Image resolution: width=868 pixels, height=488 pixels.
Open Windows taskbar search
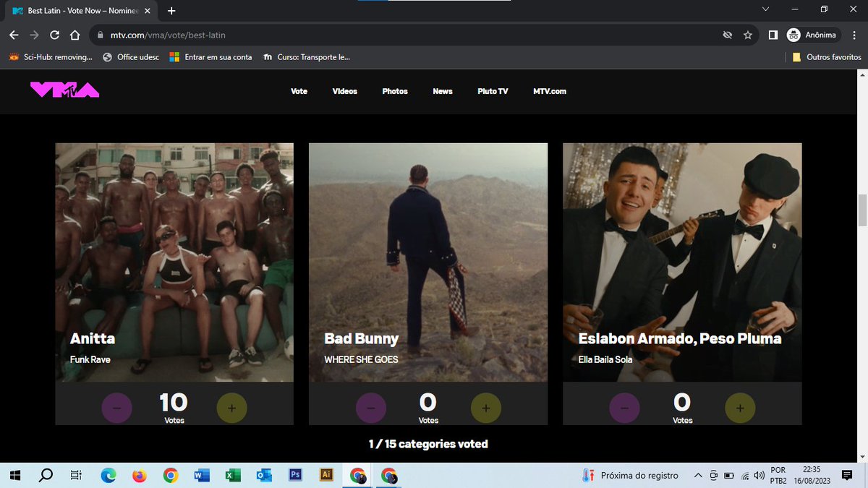[x=46, y=475]
